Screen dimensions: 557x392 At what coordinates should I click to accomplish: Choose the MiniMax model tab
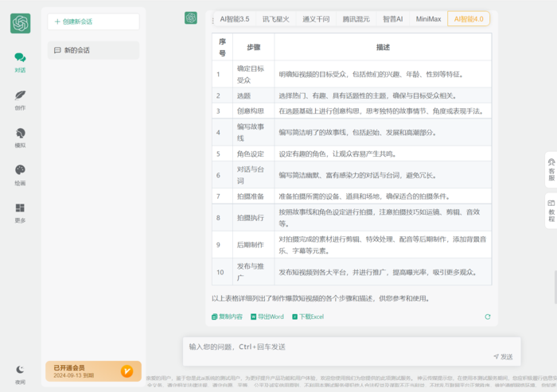coord(430,18)
